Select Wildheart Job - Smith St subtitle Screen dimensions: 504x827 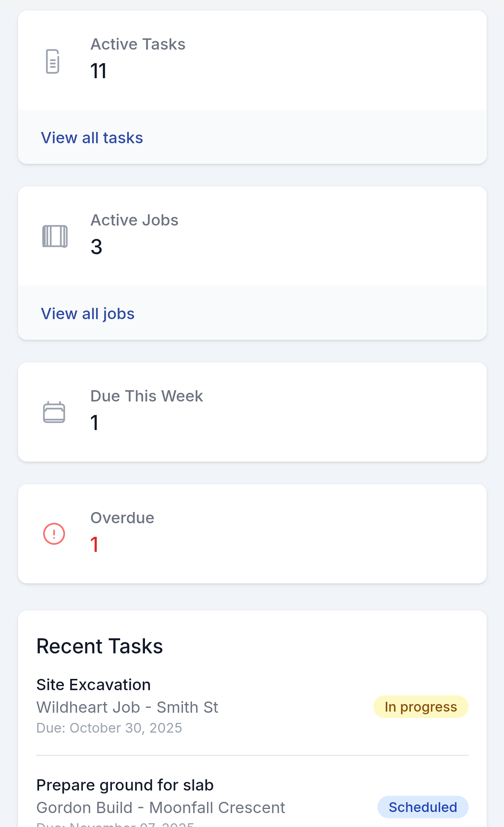[x=127, y=707]
